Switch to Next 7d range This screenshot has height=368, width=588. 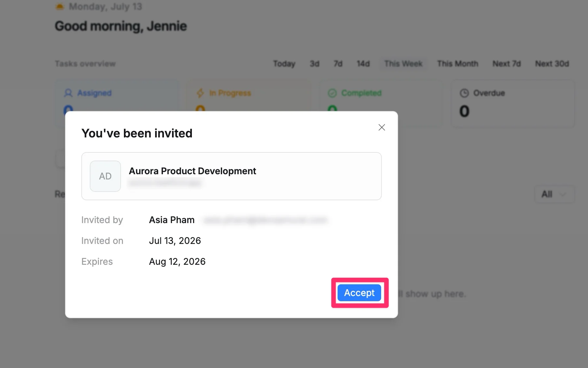coord(507,64)
